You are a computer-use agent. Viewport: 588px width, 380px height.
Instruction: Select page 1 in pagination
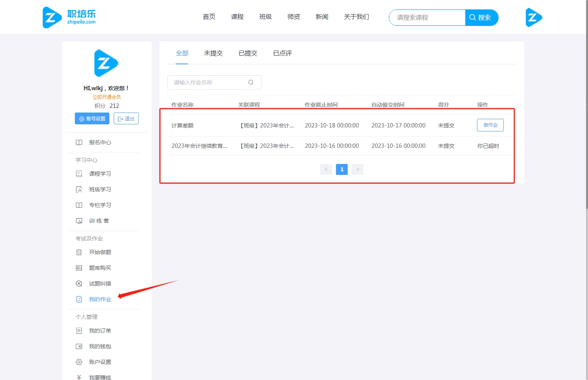[342, 169]
